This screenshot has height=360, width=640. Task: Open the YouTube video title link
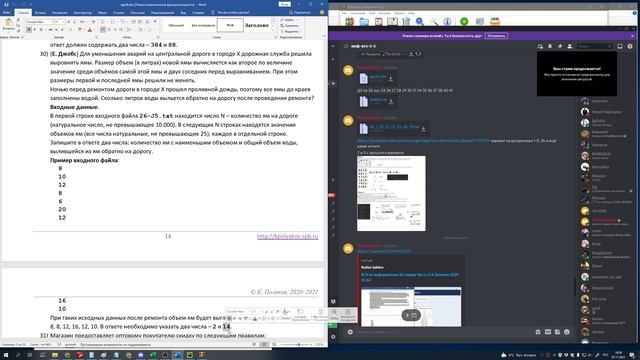tap(409, 277)
